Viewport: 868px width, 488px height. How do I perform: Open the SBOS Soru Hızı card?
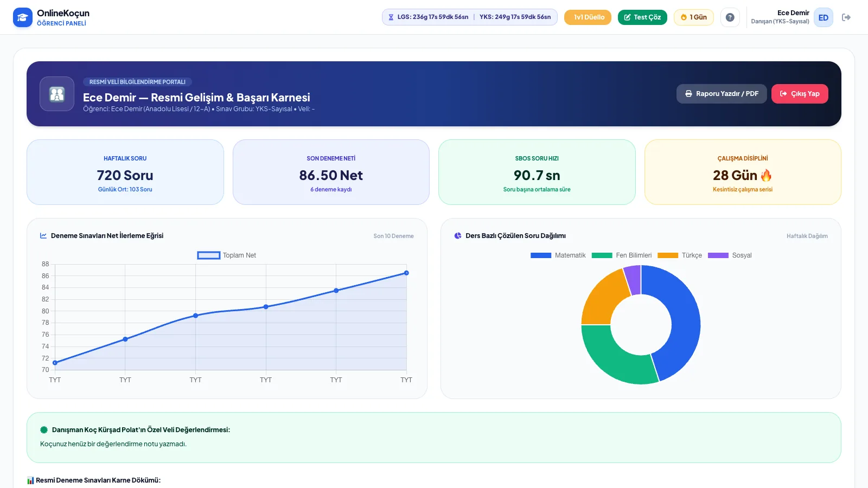point(537,172)
